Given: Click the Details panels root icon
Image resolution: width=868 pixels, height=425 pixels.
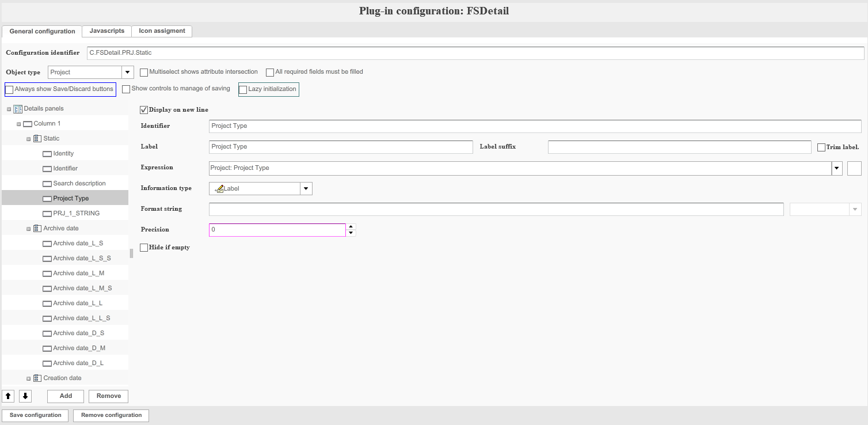Looking at the screenshot, I should (17, 109).
